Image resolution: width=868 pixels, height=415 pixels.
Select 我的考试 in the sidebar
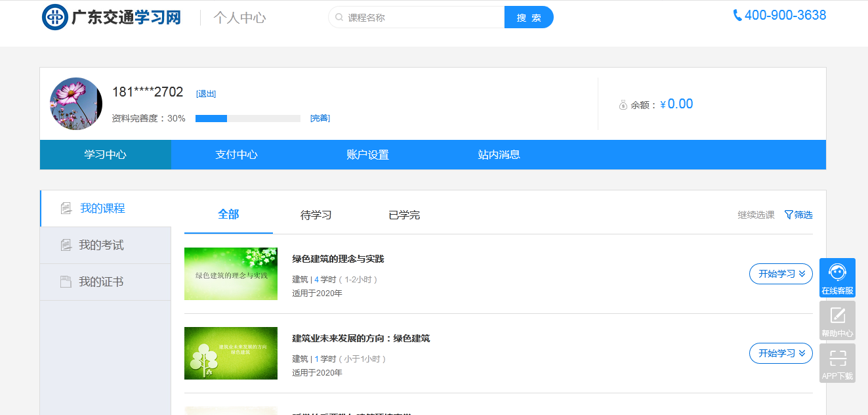pyautogui.click(x=101, y=245)
